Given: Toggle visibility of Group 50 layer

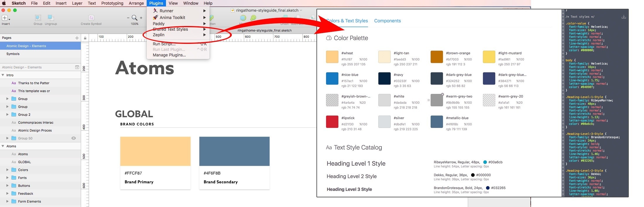Looking at the screenshot, I should [x=74, y=138].
